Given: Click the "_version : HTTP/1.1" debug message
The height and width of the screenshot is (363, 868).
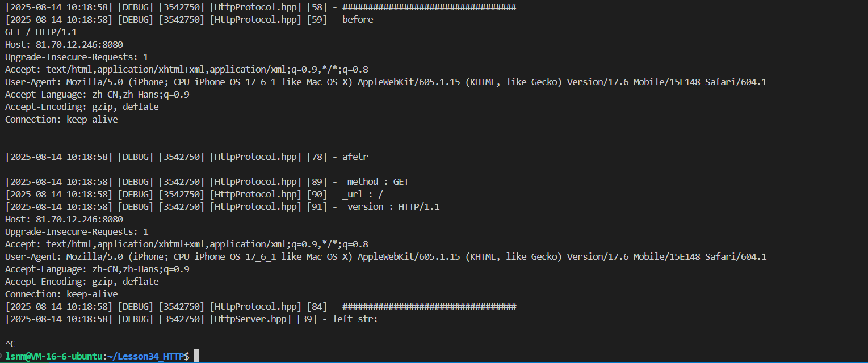Looking at the screenshot, I should point(391,206).
